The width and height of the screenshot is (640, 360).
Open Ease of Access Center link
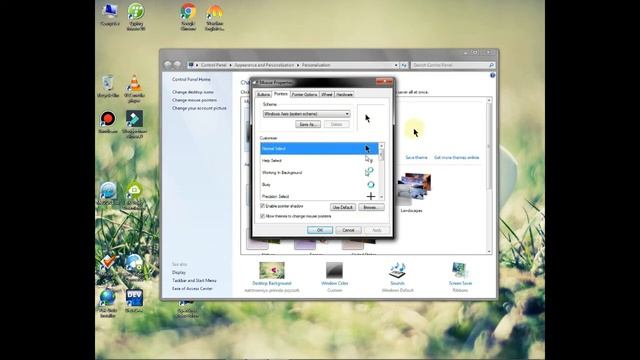(192, 289)
